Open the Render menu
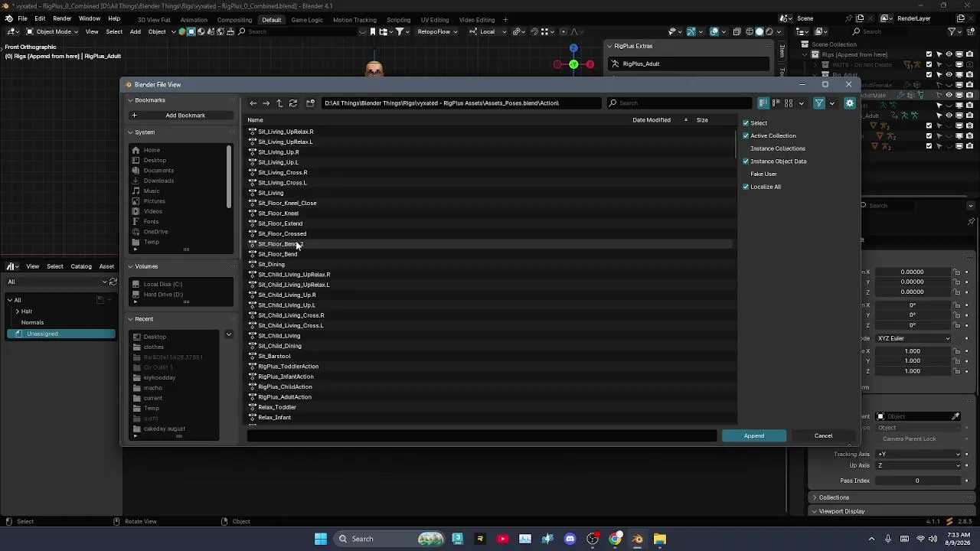This screenshot has height=551, width=980. [x=62, y=19]
